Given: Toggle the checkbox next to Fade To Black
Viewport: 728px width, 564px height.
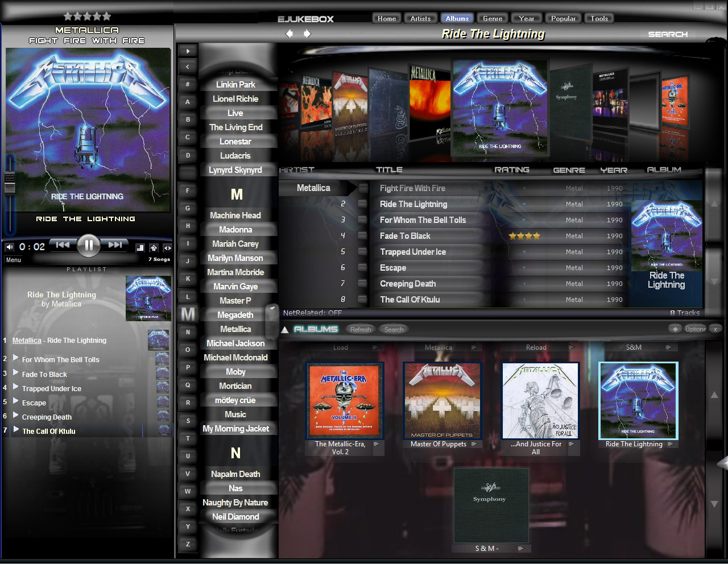Looking at the screenshot, I should (x=363, y=235).
